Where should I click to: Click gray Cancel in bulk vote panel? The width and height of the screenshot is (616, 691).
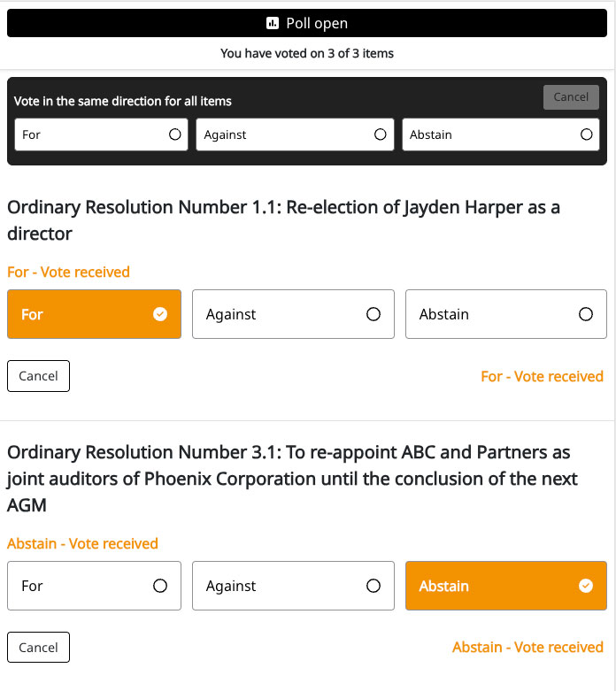[571, 97]
